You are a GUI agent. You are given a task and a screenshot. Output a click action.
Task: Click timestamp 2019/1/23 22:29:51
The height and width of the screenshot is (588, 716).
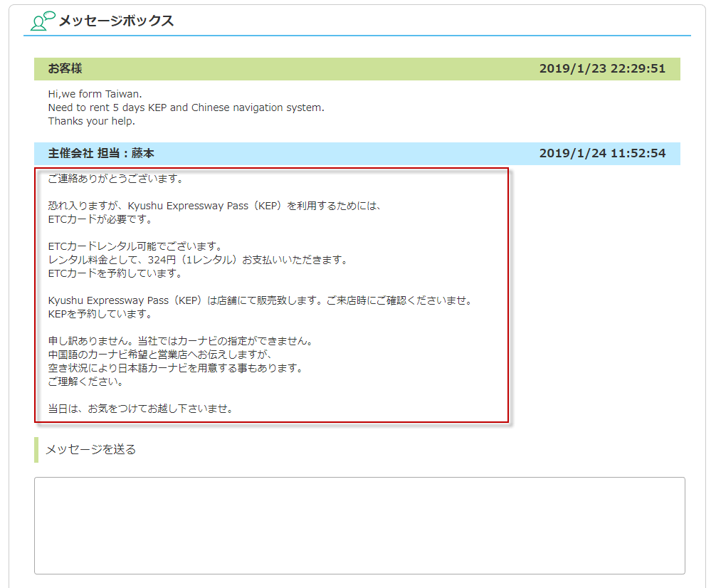(602, 68)
